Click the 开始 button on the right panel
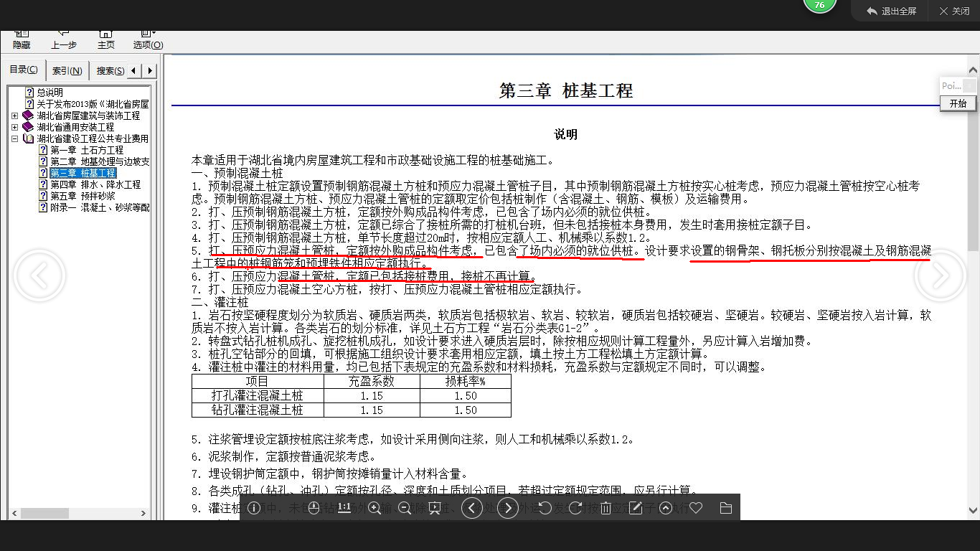980x551 pixels. tap(958, 103)
